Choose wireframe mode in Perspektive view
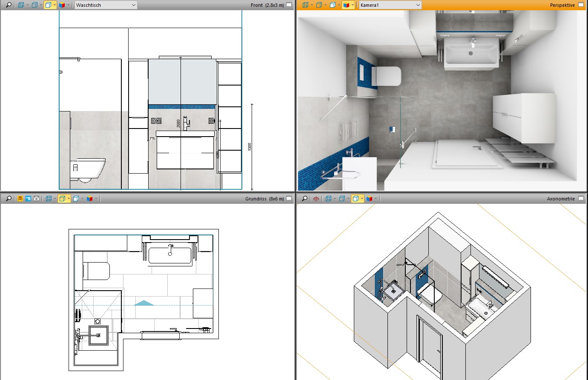The image size is (588, 380). click(305, 5)
